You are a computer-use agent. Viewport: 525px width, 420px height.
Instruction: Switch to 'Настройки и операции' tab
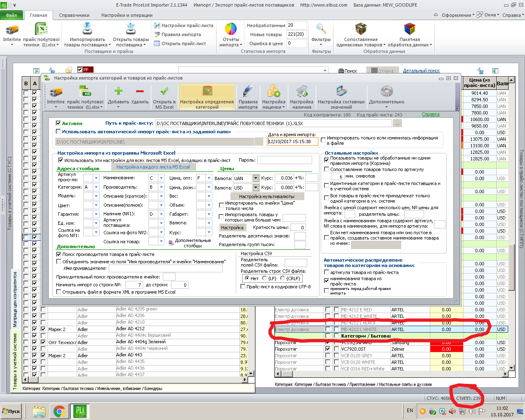click(127, 15)
